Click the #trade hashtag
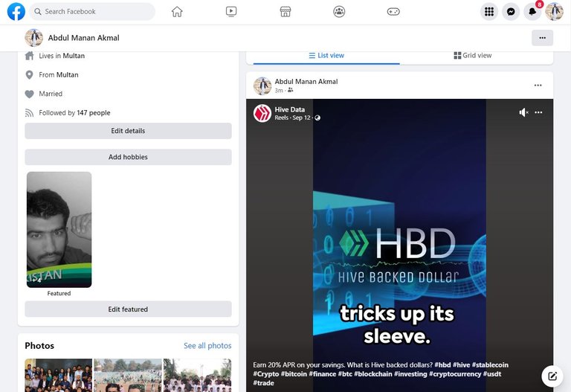571x392 pixels. click(264, 383)
